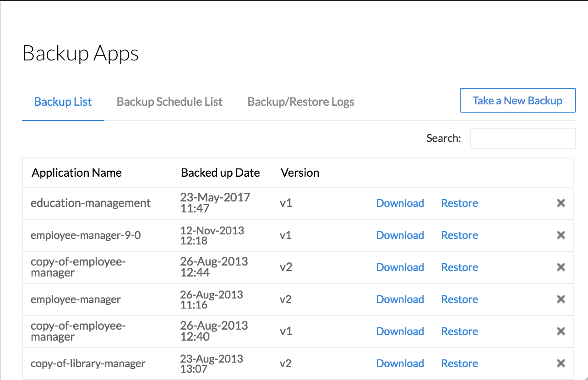Restore the employee-manager-9-0 backup

(459, 235)
